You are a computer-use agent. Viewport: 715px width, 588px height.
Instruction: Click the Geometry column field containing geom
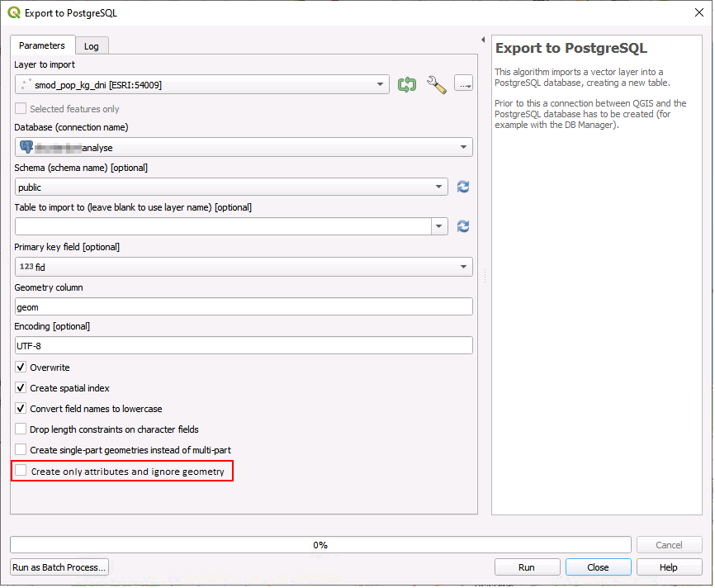(244, 306)
